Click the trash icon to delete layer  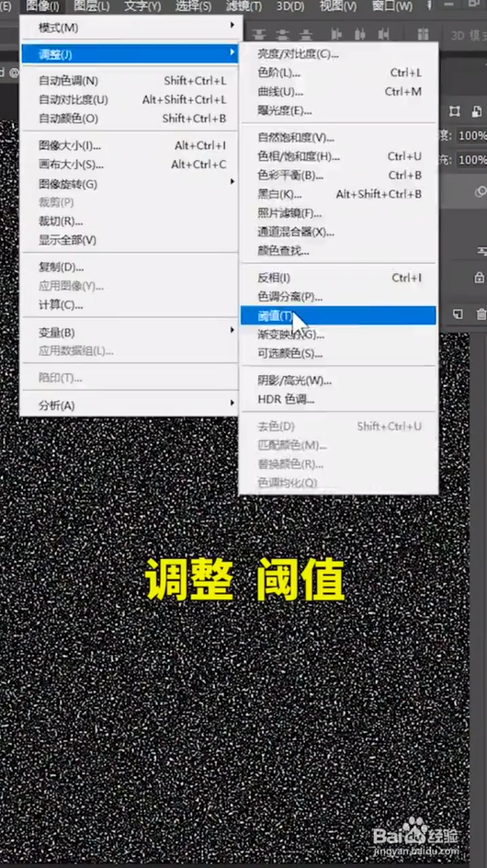tap(481, 314)
